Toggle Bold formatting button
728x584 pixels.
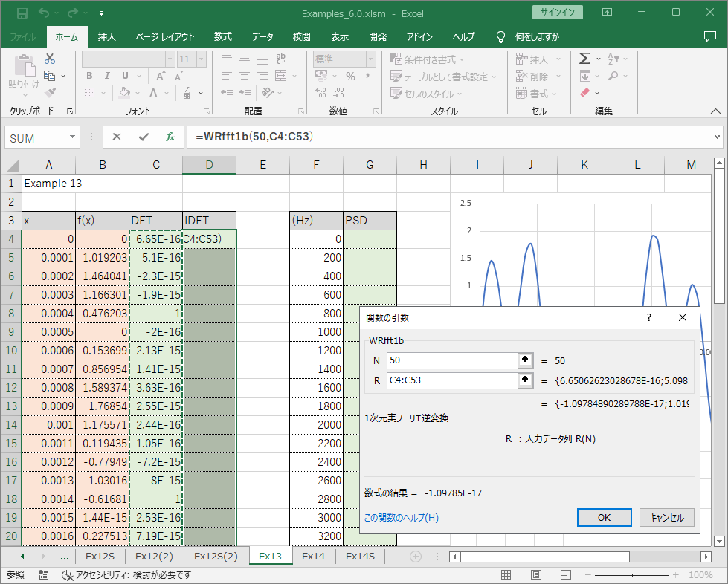pyautogui.click(x=89, y=76)
